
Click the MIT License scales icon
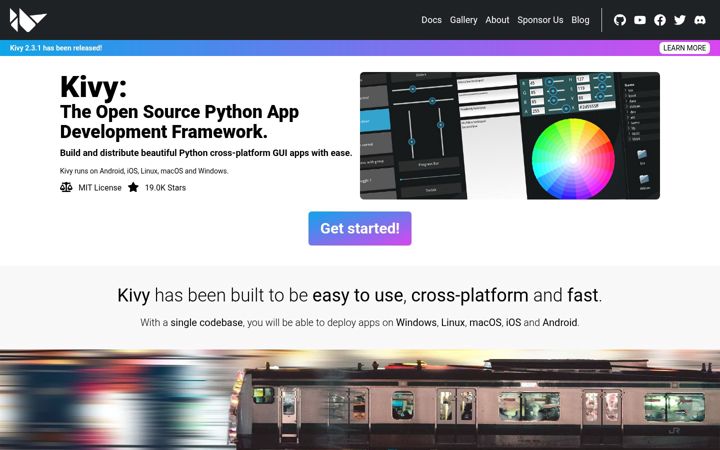(66, 187)
